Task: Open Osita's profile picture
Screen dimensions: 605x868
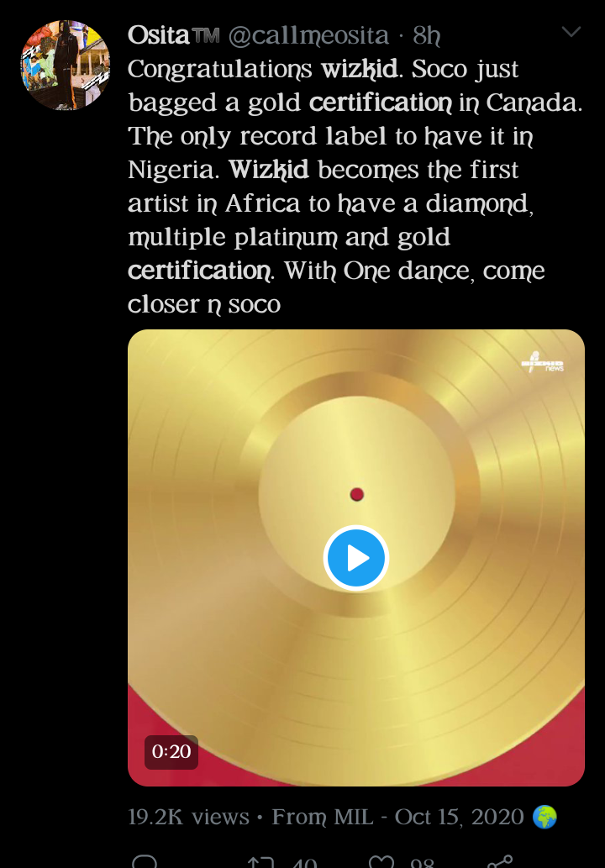Action: click(x=66, y=65)
